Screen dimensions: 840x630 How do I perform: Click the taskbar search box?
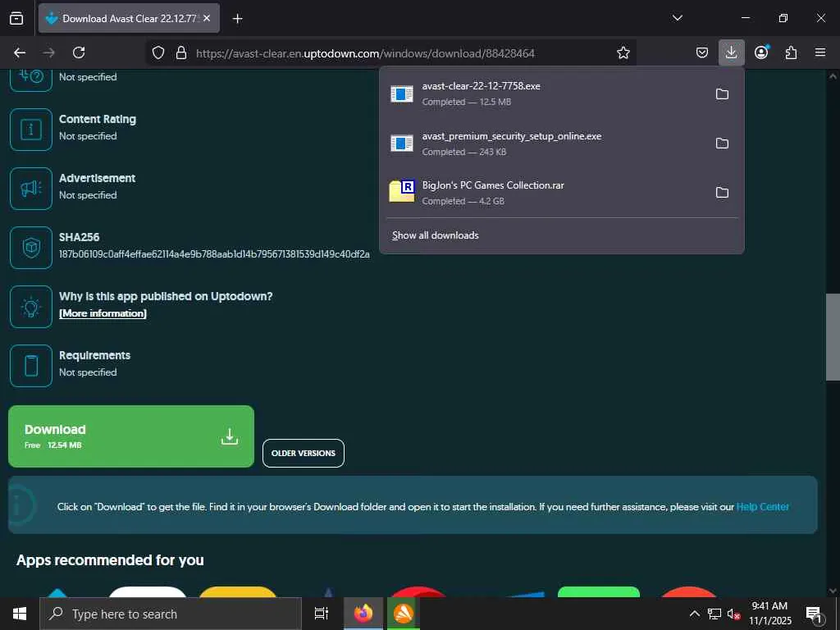click(x=171, y=614)
